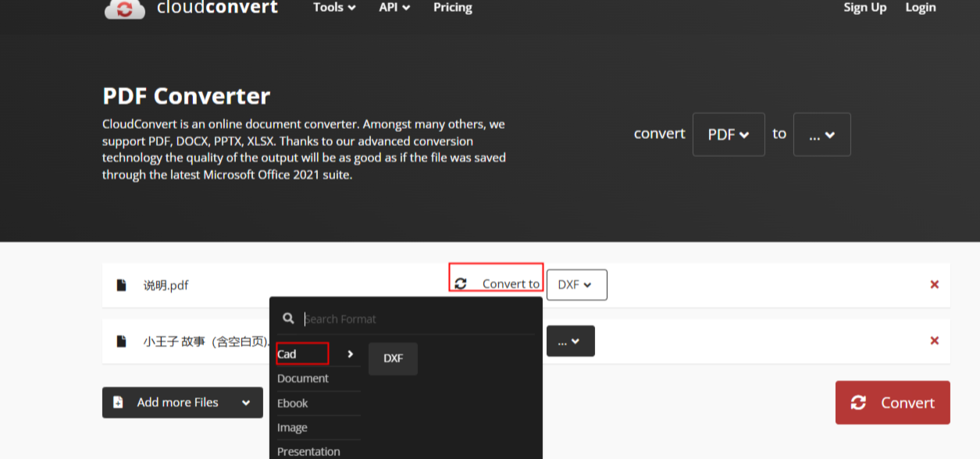Click the Sign Up link
980x459 pixels.
(x=865, y=7)
